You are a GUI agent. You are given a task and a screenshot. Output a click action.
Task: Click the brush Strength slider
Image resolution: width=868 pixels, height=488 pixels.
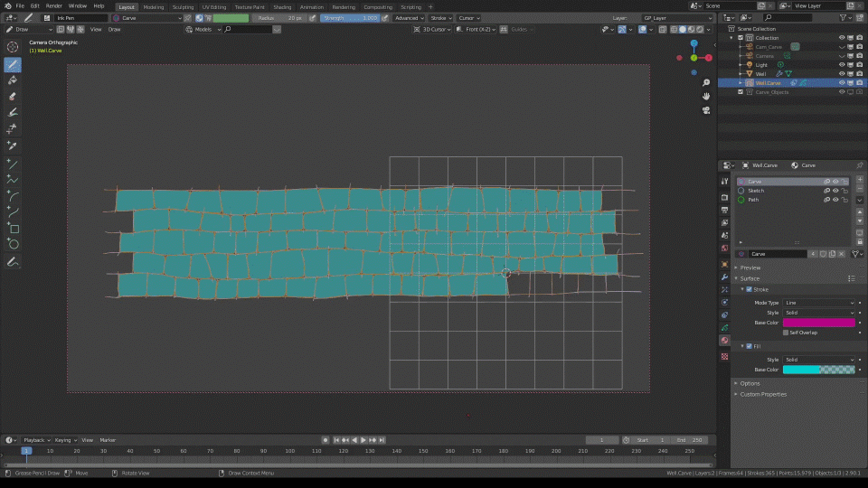click(x=350, y=18)
